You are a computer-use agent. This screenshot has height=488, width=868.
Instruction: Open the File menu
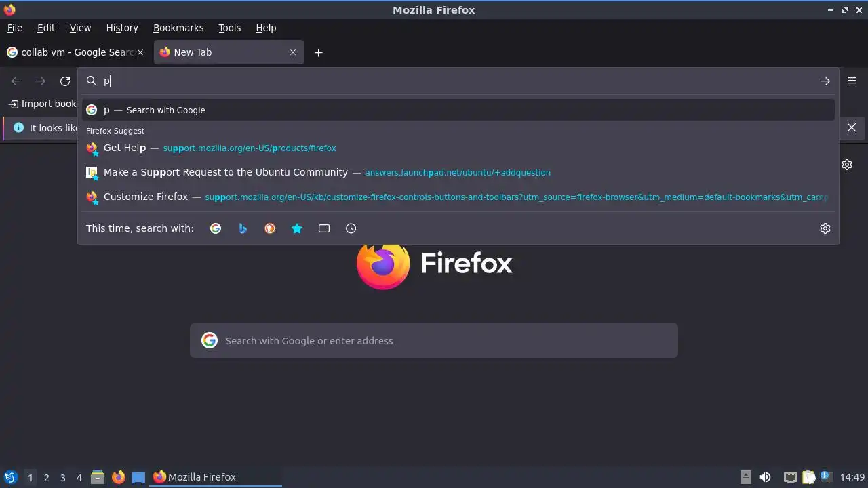click(x=15, y=28)
